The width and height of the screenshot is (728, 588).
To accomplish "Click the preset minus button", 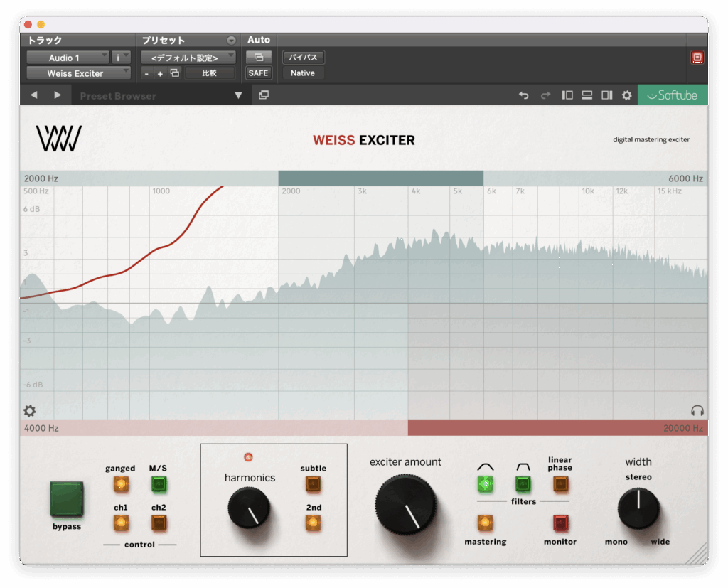I will [146, 73].
